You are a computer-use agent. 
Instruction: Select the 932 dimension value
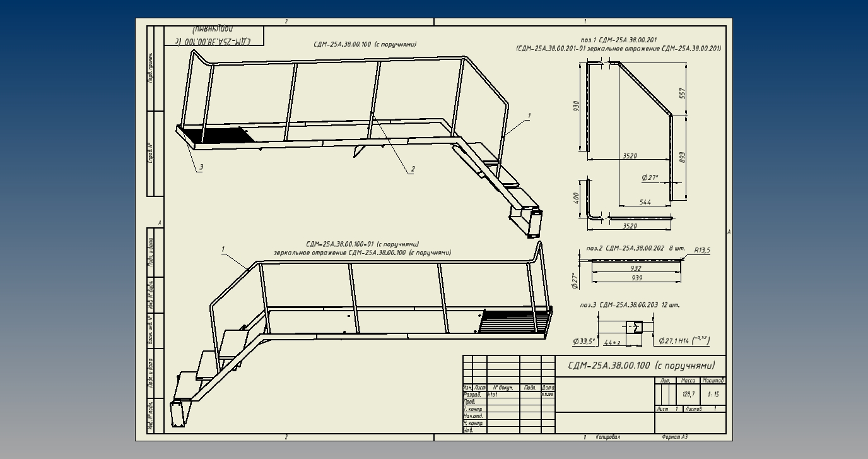pos(636,268)
